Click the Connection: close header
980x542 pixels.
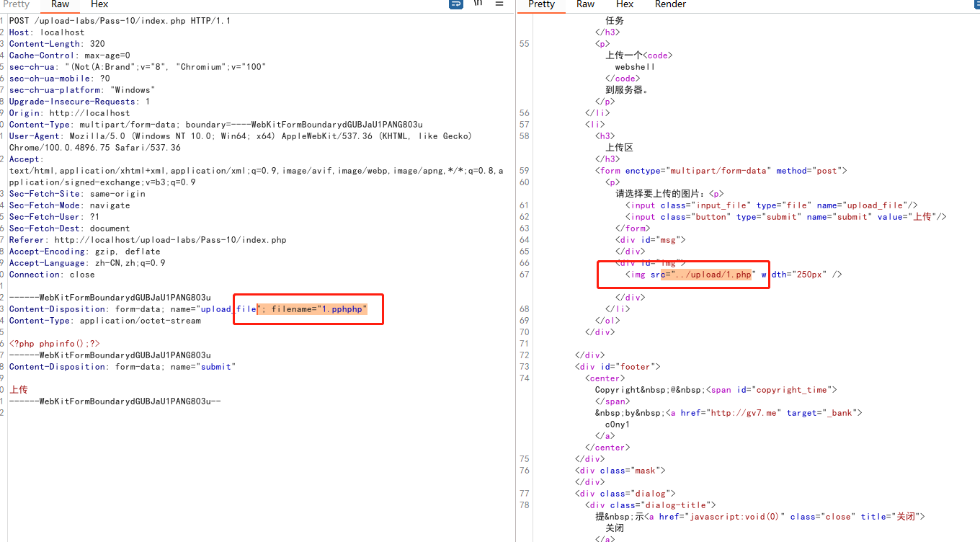pos(52,275)
